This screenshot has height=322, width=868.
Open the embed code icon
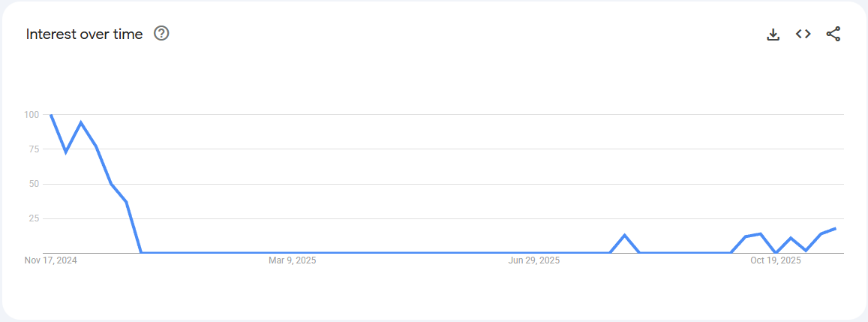(x=803, y=34)
